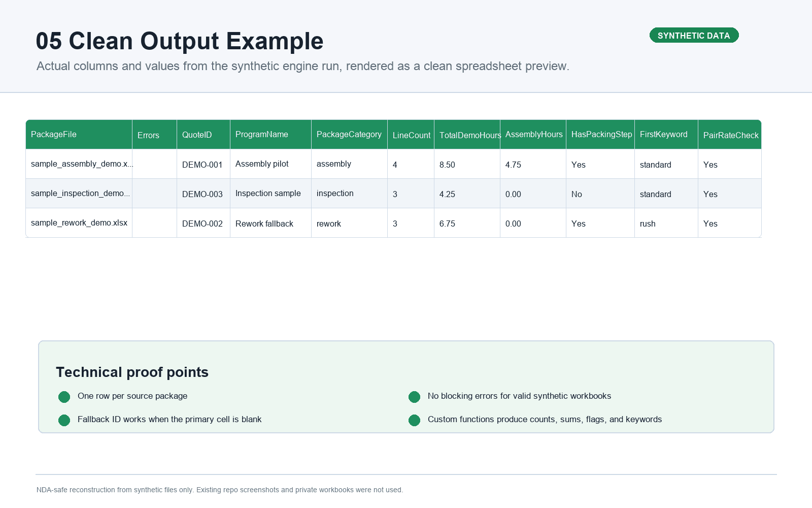Select the QuoteID column header
The width and height of the screenshot is (812, 508).
204,135
